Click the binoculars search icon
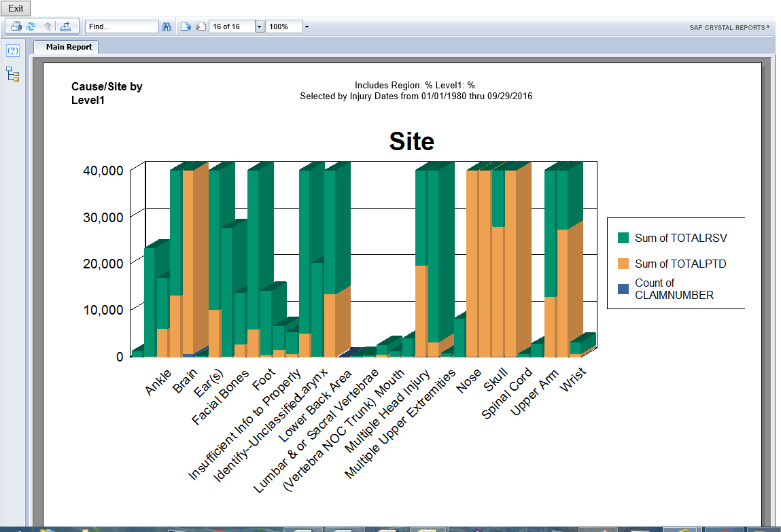The width and height of the screenshot is (781, 532). 166,26
